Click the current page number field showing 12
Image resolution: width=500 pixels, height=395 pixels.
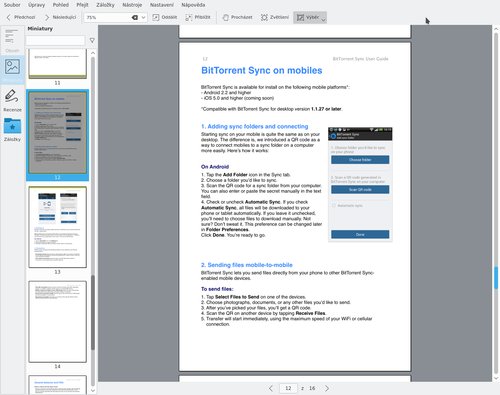pos(288,388)
